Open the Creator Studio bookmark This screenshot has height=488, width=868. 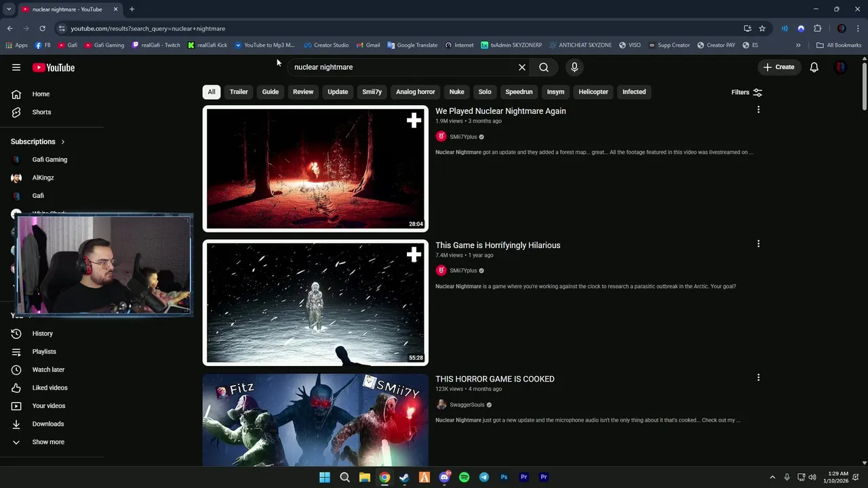pos(326,45)
